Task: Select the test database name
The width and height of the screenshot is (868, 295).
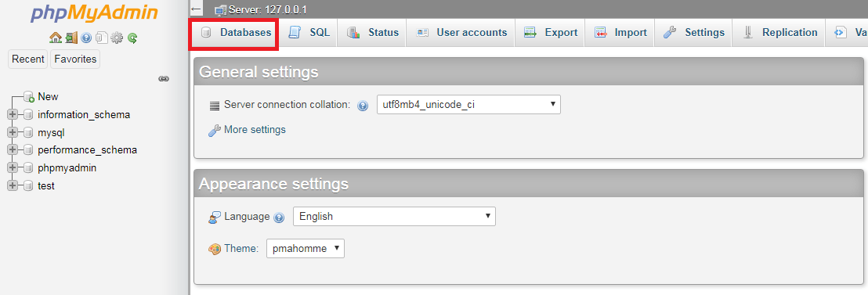Action: (46, 186)
